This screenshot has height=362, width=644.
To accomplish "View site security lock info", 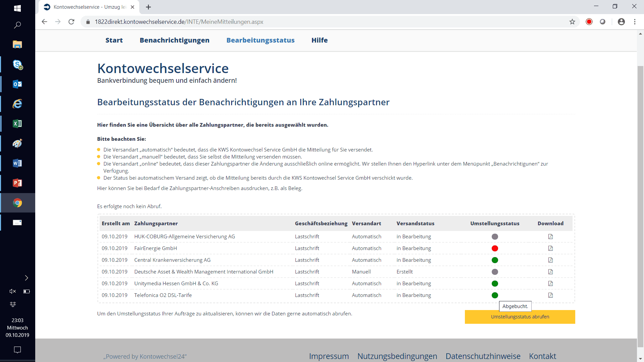I will pos(88,22).
